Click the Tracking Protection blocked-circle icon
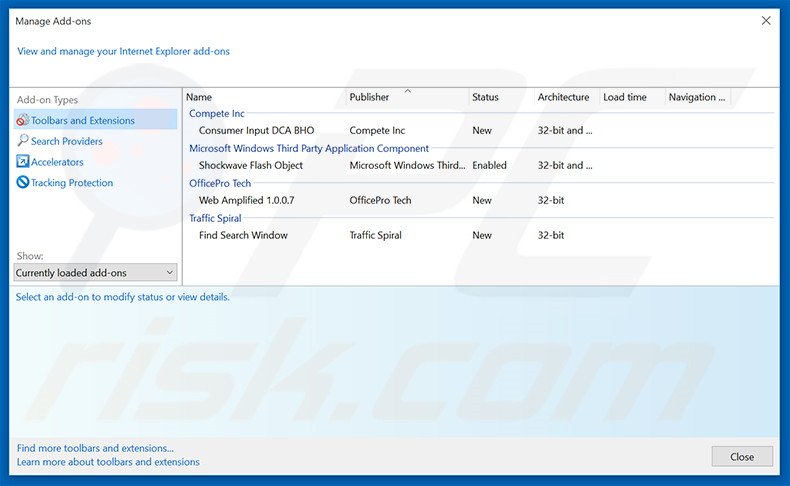The width and height of the screenshot is (790, 486). coord(23,182)
